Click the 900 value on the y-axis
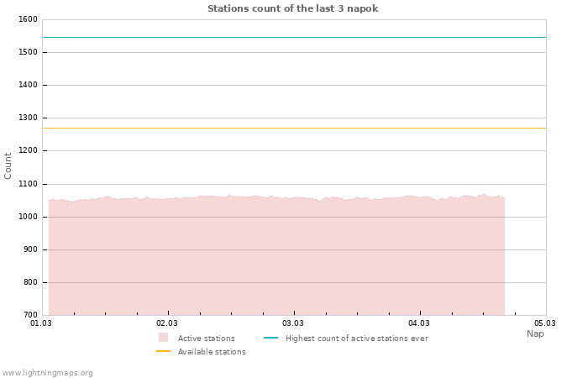Viewport: 588px width, 378px height. coord(29,249)
